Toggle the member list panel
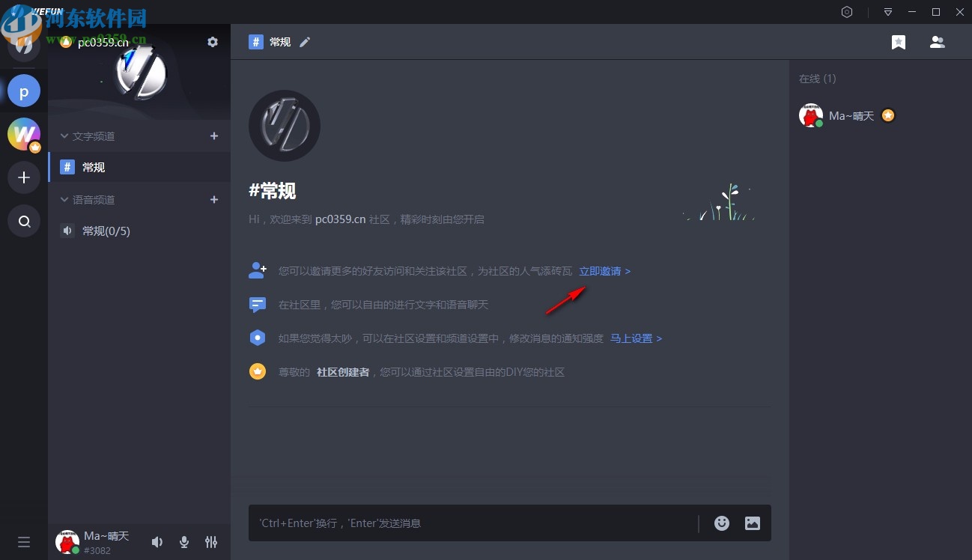The height and width of the screenshot is (560, 972). pos(937,42)
